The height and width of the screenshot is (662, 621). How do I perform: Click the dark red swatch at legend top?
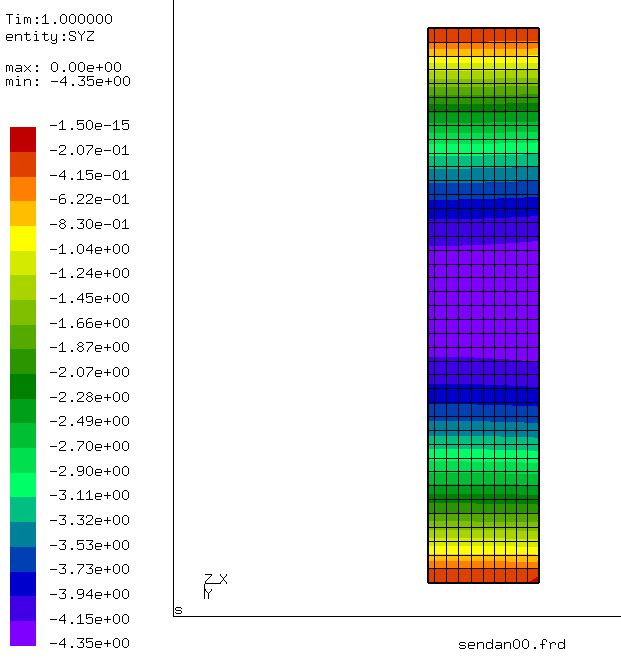click(x=23, y=139)
